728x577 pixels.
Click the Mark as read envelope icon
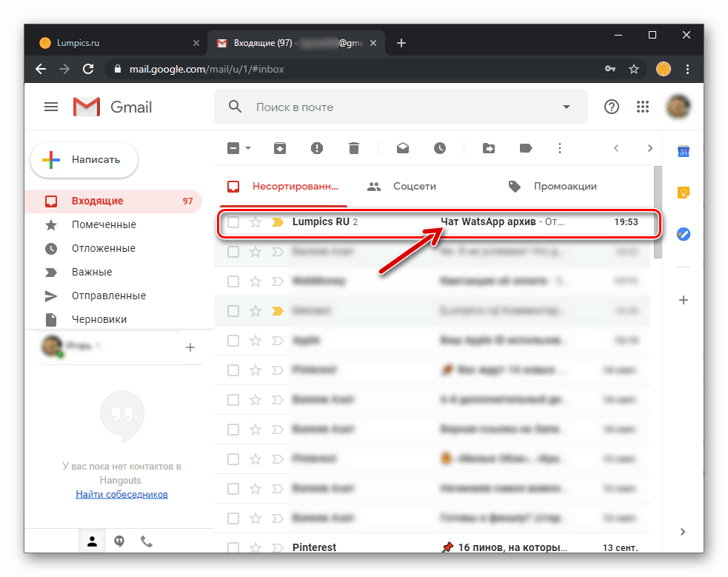point(403,148)
